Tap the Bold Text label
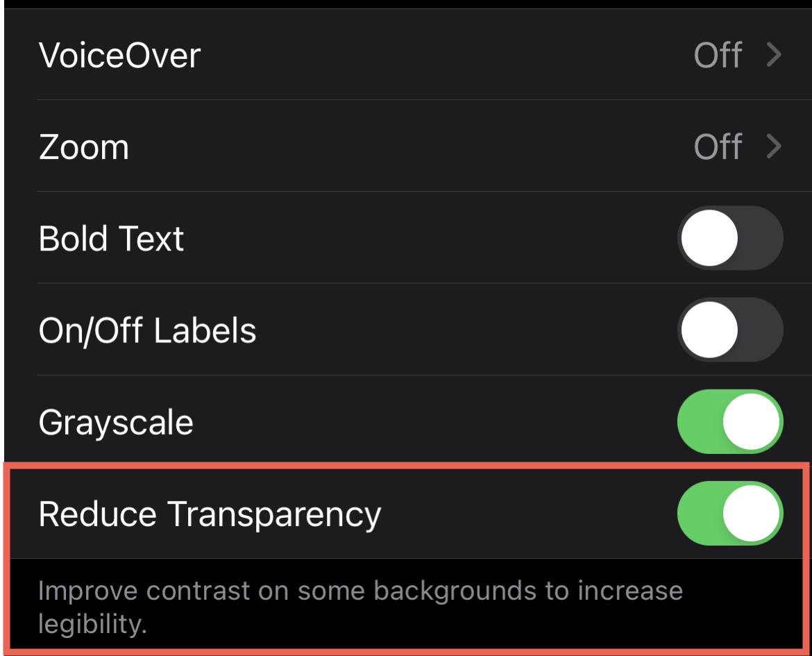Viewport: 812px width, 656px height. coord(112,237)
